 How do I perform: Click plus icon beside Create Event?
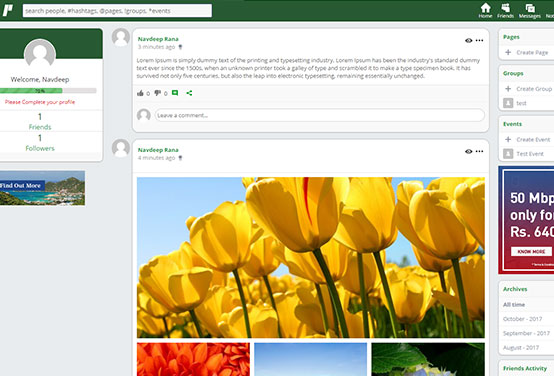point(508,139)
